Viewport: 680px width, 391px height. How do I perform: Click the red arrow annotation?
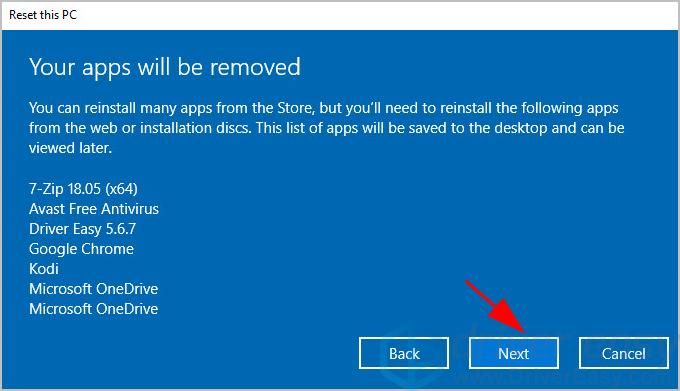coord(497,307)
